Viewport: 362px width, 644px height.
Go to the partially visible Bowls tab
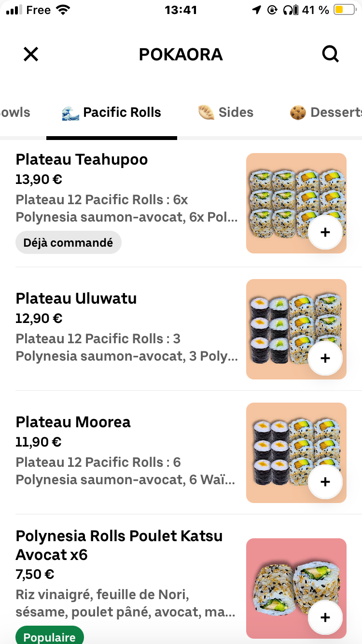(x=15, y=112)
